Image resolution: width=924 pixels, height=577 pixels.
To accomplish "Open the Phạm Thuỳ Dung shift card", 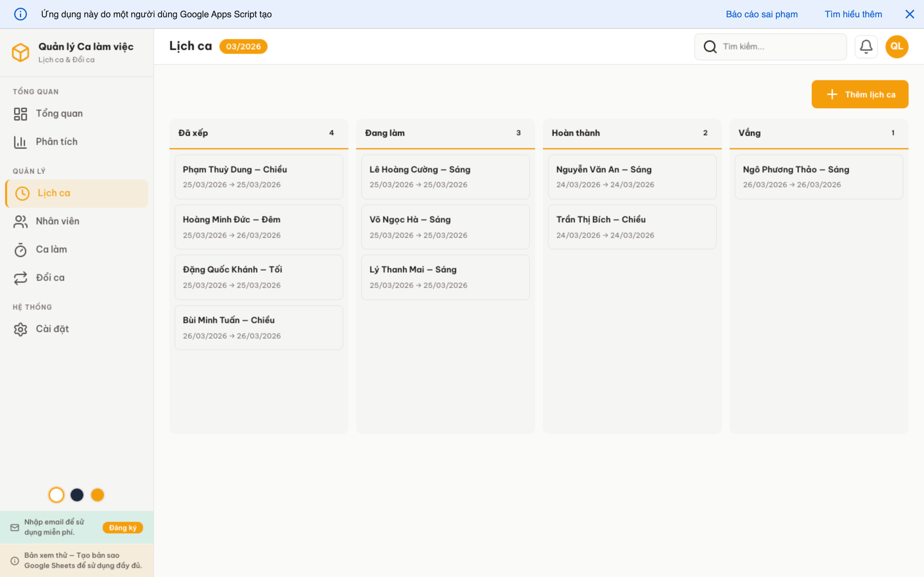I will [x=259, y=177].
